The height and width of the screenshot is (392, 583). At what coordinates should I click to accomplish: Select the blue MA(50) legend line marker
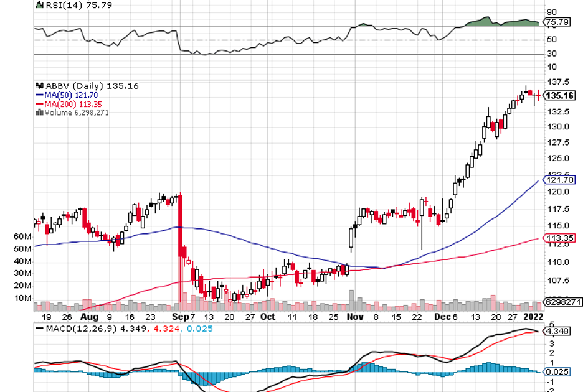pyautogui.click(x=39, y=95)
